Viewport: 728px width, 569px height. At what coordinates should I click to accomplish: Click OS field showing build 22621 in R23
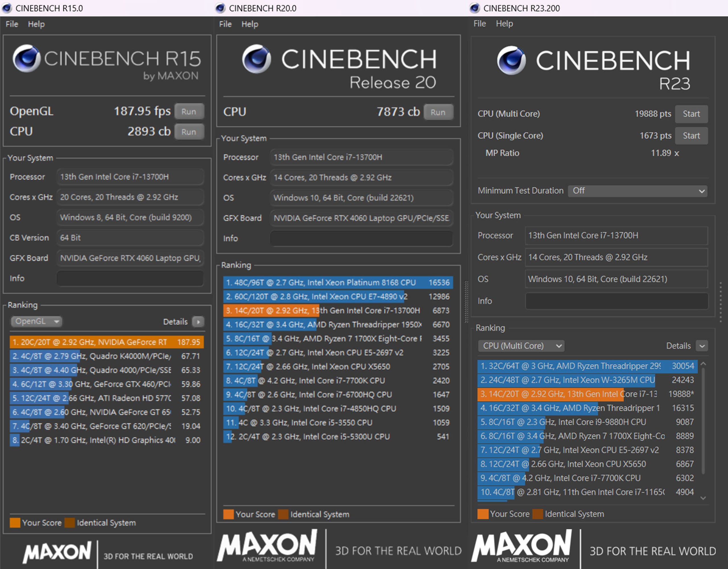click(x=616, y=279)
